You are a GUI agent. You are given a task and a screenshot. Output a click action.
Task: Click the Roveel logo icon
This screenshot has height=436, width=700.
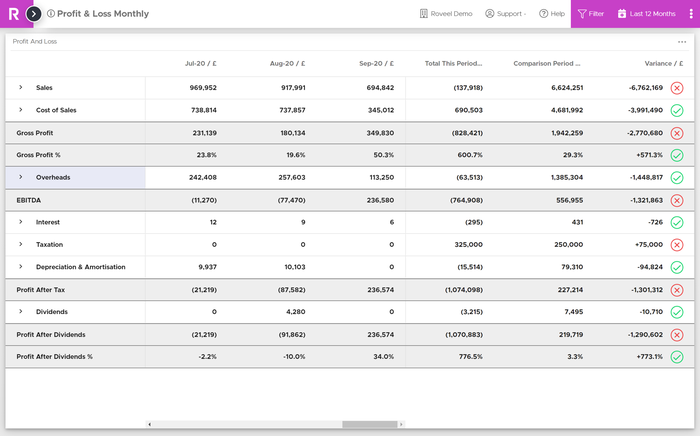point(12,14)
